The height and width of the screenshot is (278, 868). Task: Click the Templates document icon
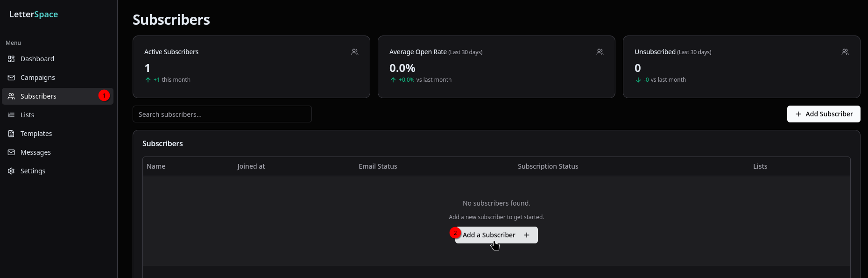11,134
